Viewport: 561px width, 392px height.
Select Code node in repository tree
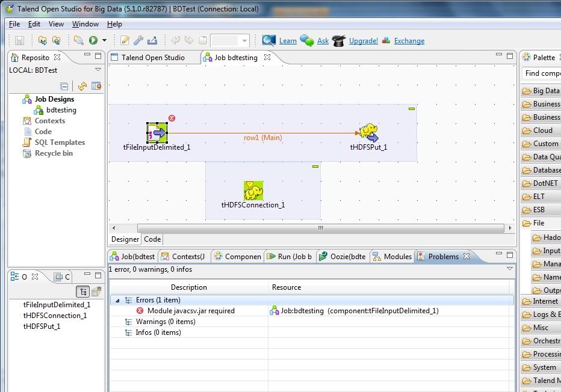click(x=43, y=132)
